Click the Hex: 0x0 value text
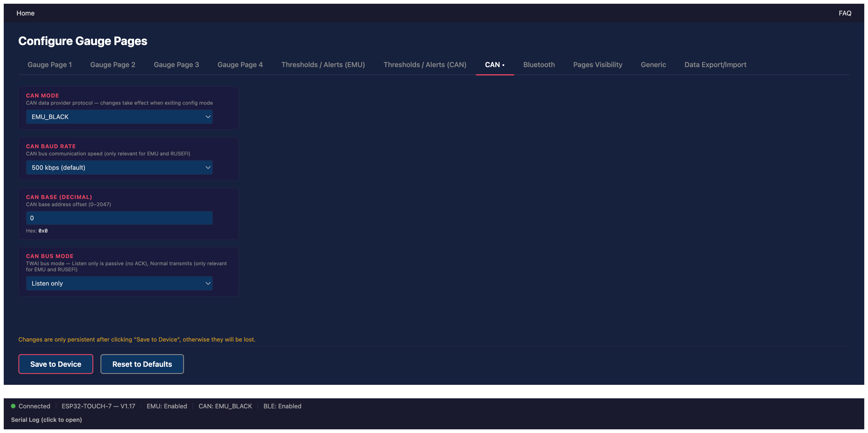 37,231
